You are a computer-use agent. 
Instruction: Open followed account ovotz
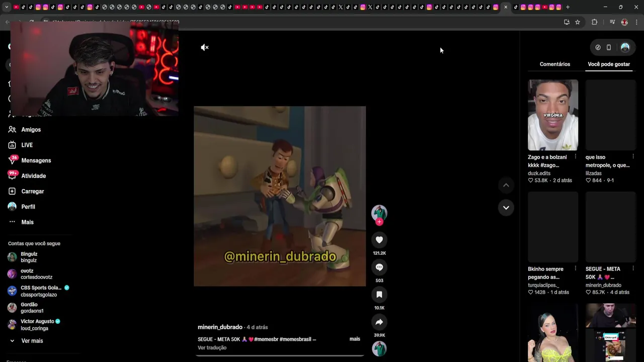(x=37, y=274)
